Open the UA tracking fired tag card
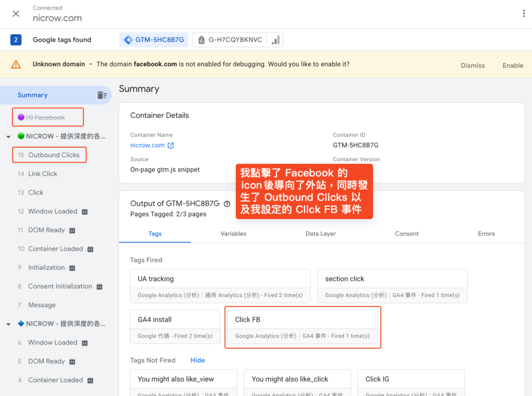Viewport: 532px width, 396px height. tap(220, 286)
